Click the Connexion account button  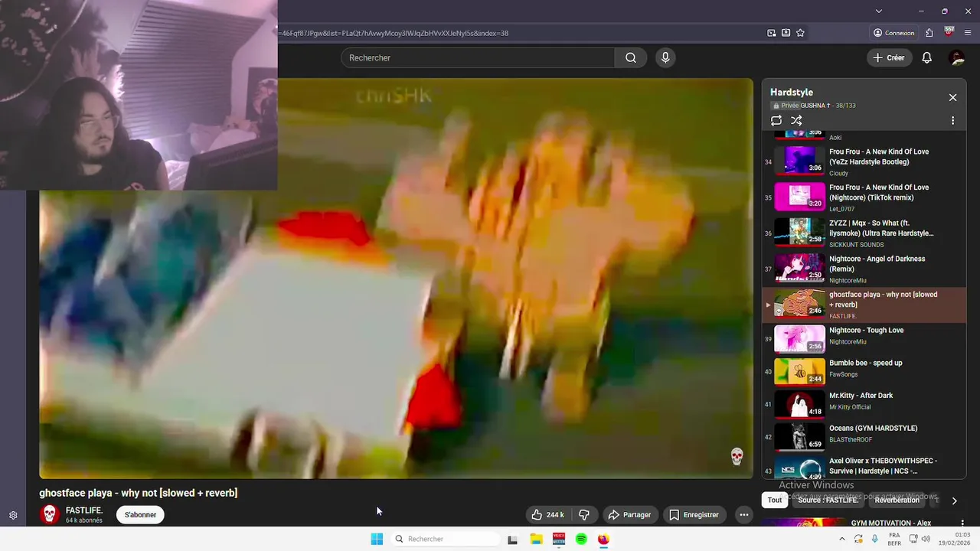pos(894,33)
